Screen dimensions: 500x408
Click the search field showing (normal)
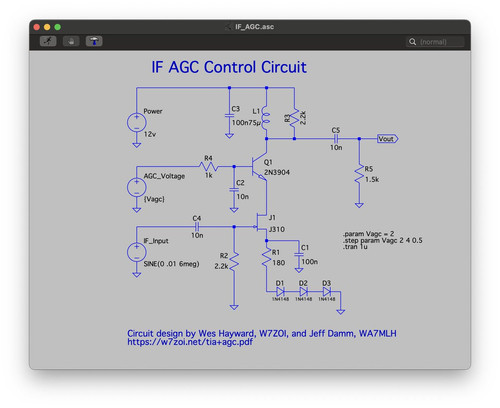tap(435, 42)
